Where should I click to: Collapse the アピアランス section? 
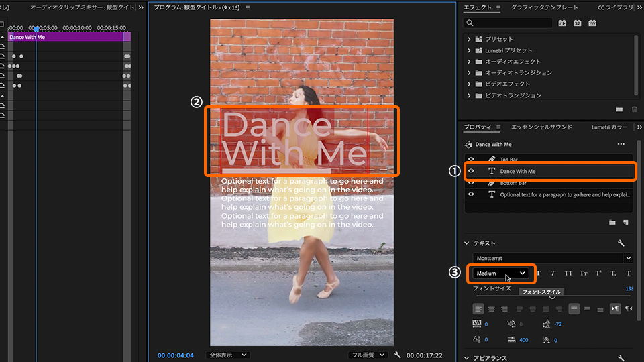point(467,358)
